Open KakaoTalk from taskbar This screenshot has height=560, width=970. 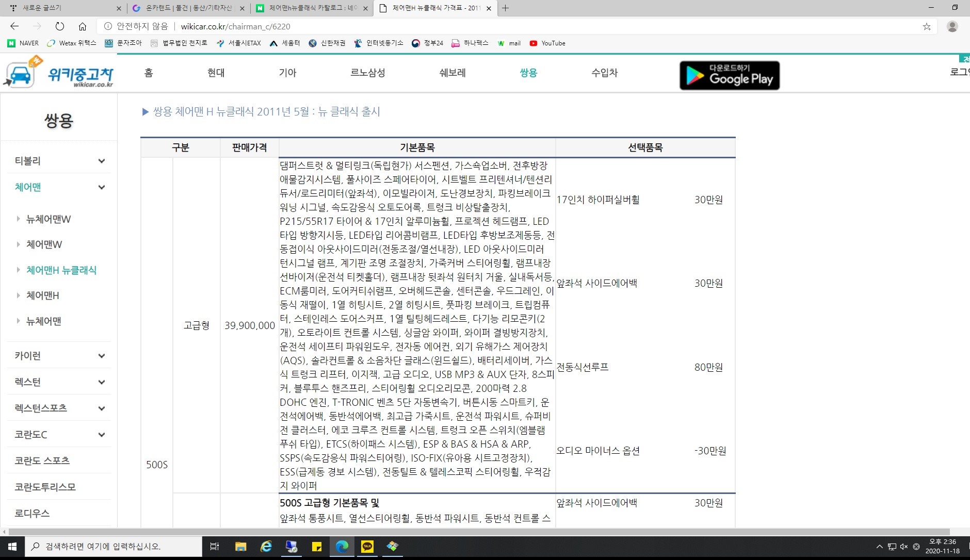367,547
